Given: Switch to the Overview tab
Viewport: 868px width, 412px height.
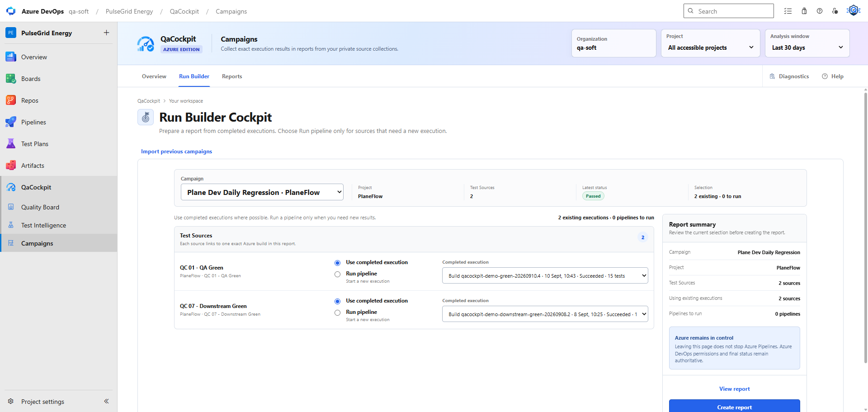Looking at the screenshot, I should (x=154, y=76).
